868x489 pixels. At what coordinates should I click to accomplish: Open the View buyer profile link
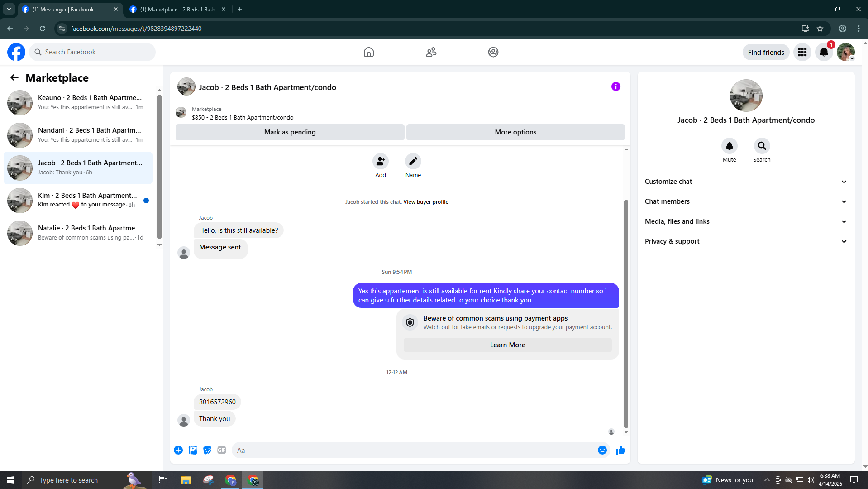pyautogui.click(x=426, y=202)
